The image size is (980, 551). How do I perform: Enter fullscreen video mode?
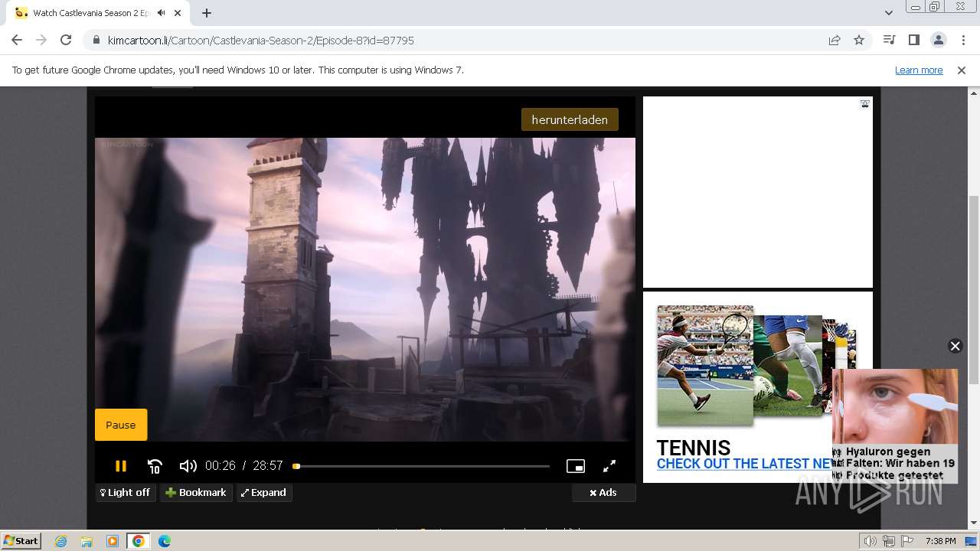[609, 465]
